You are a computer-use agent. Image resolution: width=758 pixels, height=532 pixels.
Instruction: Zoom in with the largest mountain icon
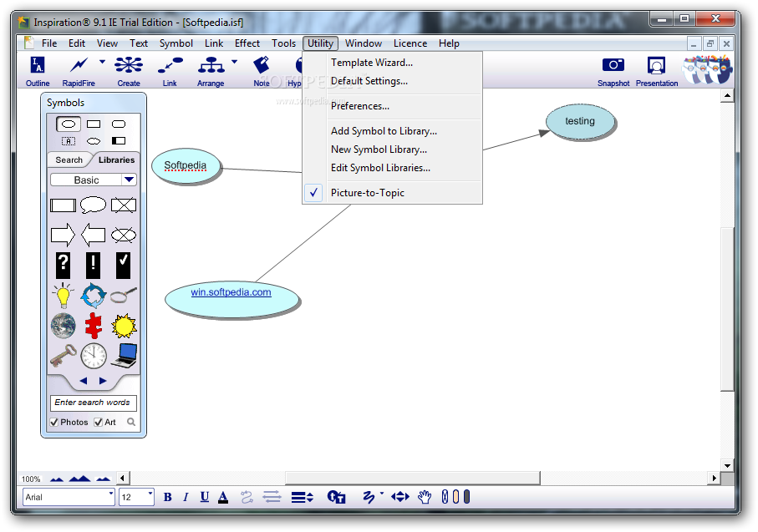(79, 479)
